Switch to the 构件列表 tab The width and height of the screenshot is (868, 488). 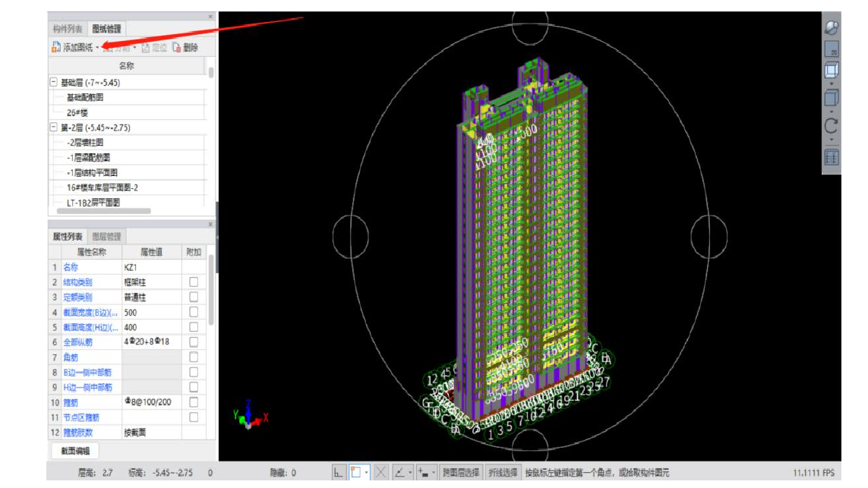[x=68, y=29]
